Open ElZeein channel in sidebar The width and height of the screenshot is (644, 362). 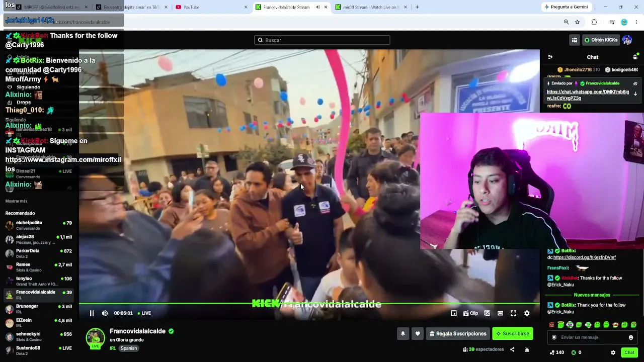pos(39,323)
